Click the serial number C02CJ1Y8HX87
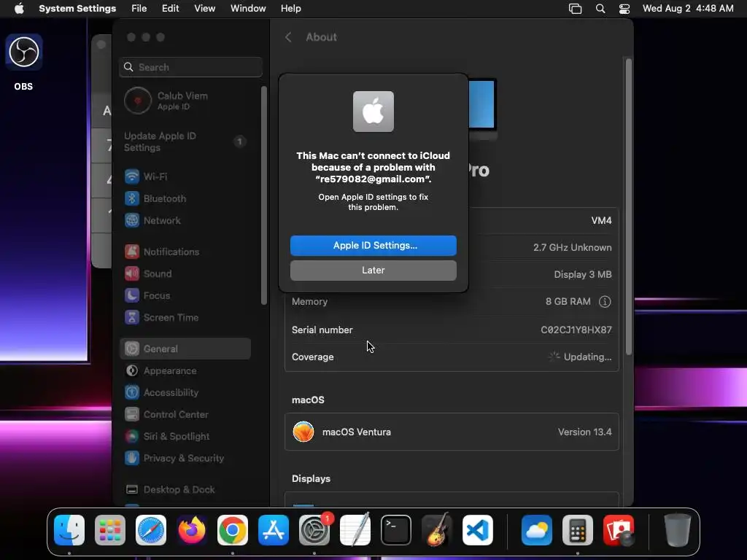The height and width of the screenshot is (560, 747). click(x=576, y=330)
